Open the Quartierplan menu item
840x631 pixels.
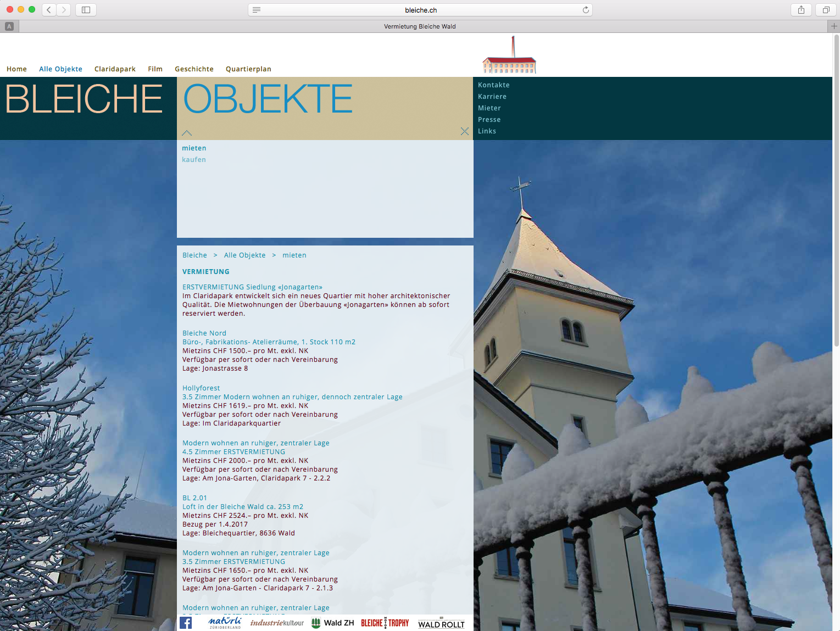coord(248,69)
